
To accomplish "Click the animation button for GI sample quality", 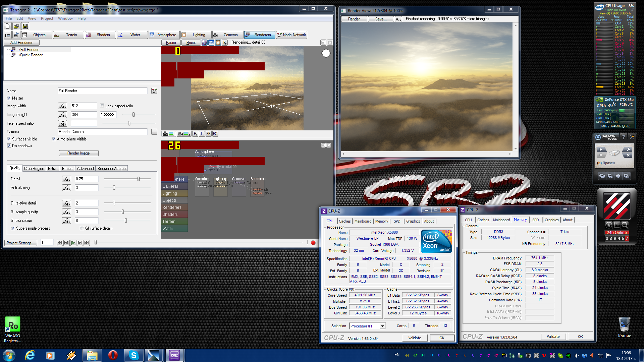I will [66, 212].
